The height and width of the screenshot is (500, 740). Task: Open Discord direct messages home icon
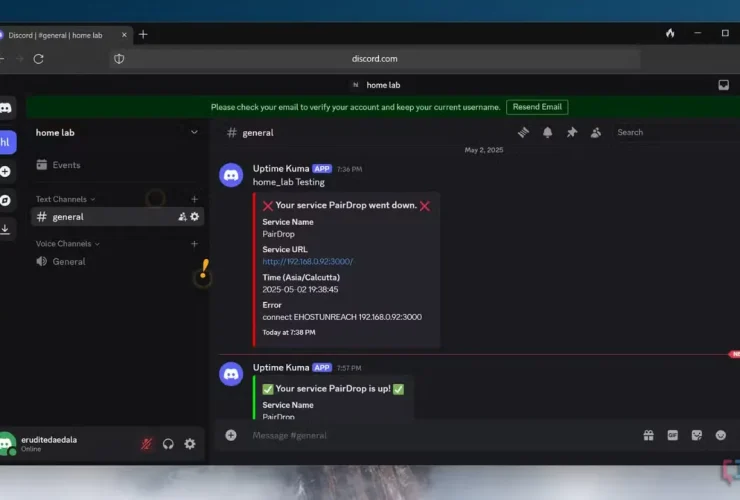[x=5, y=108]
